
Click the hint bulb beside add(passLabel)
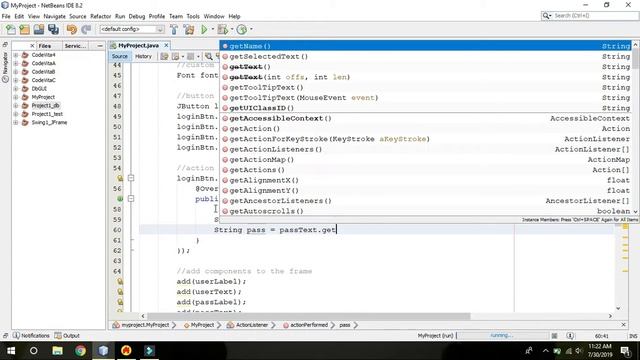(x=120, y=302)
